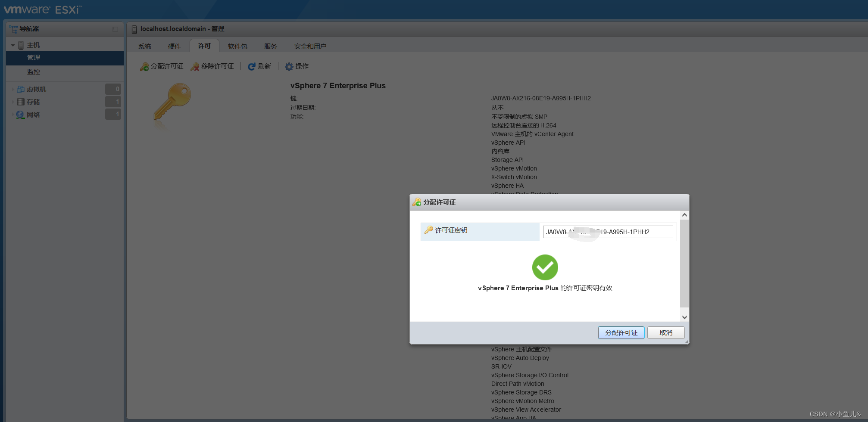The width and height of the screenshot is (868, 422).
Task: Expand the 存储 tree node arrow
Action: pos(13,102)
